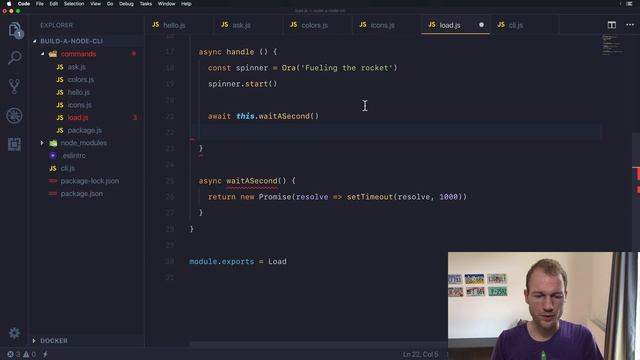Click the code minimap preview
640x360 pixels.
coord(612,45)
